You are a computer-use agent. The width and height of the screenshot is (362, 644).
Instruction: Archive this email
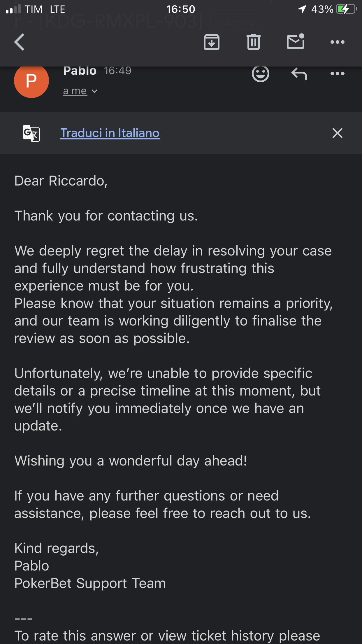click(211, 42)
